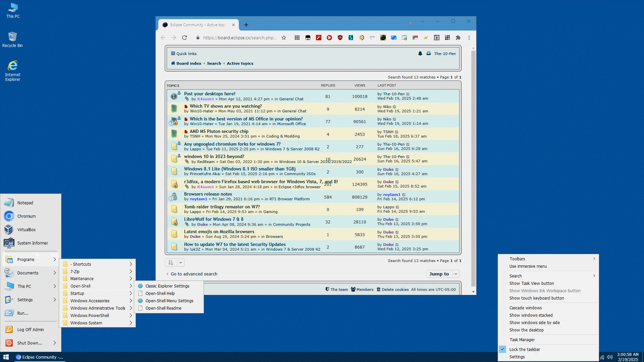Toggle Show touch keyboard button option

[x=536, y=298]
